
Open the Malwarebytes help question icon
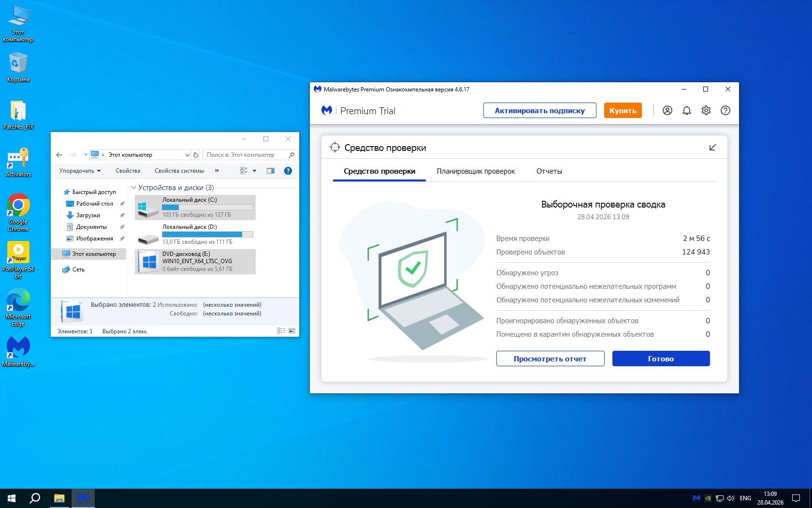725,110
